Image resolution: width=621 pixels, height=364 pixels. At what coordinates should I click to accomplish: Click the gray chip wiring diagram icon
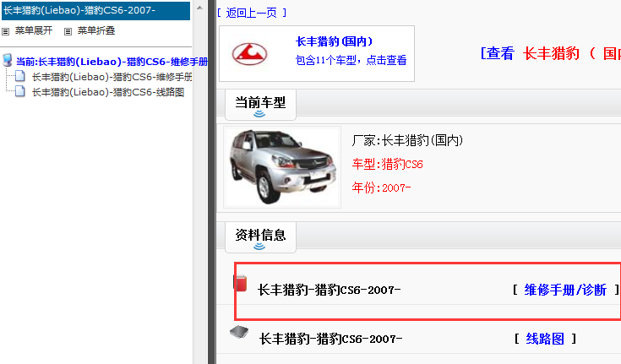tap(239, 332)
